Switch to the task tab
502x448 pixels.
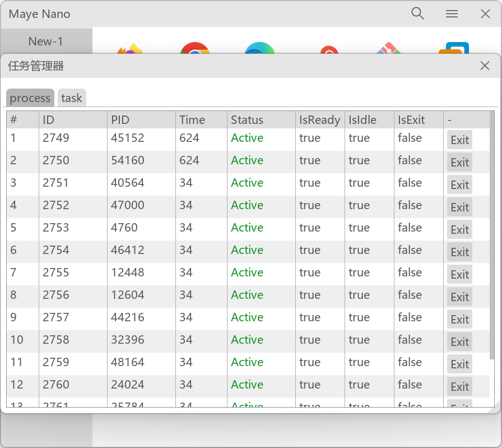tap(72, 98)
